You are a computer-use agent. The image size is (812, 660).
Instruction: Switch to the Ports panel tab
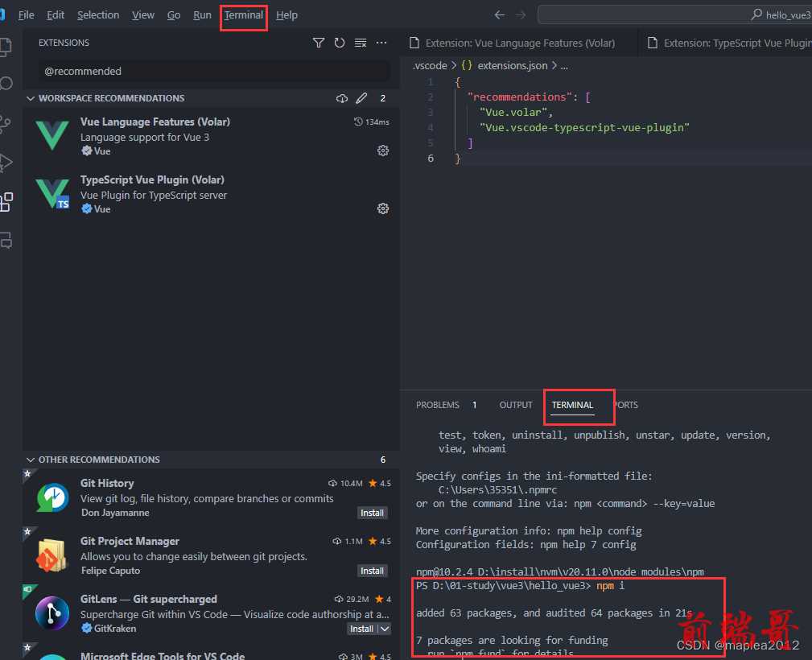[625, 405]
